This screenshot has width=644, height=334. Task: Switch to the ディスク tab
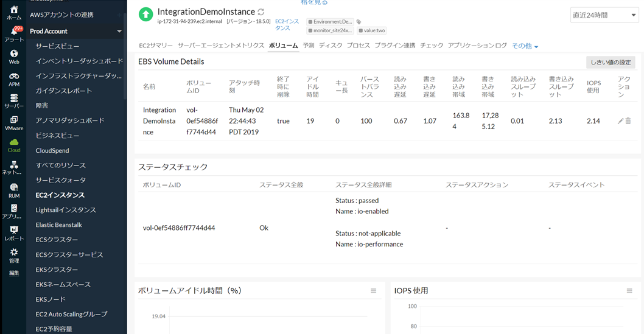tap(331, 46)
